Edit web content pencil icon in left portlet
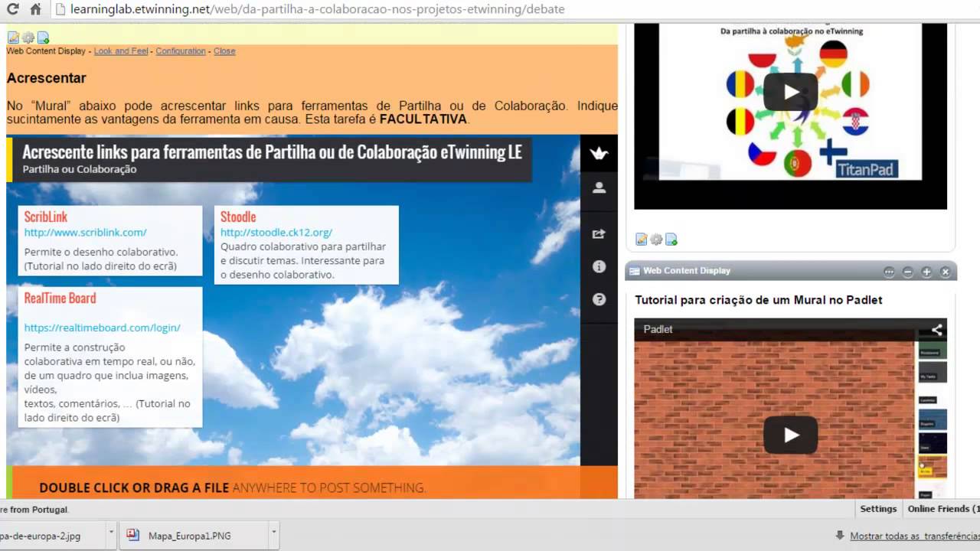The image size is (980, 551). 13,37
